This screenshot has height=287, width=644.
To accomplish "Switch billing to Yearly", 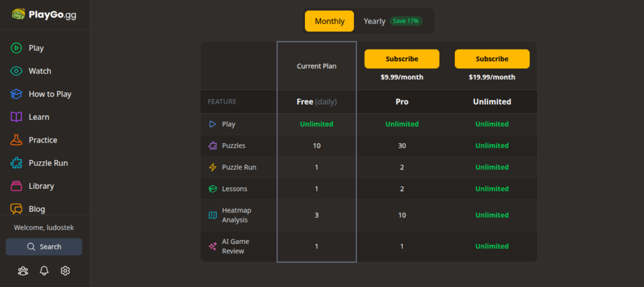I will pyautogui.click(x=374, y=21).
